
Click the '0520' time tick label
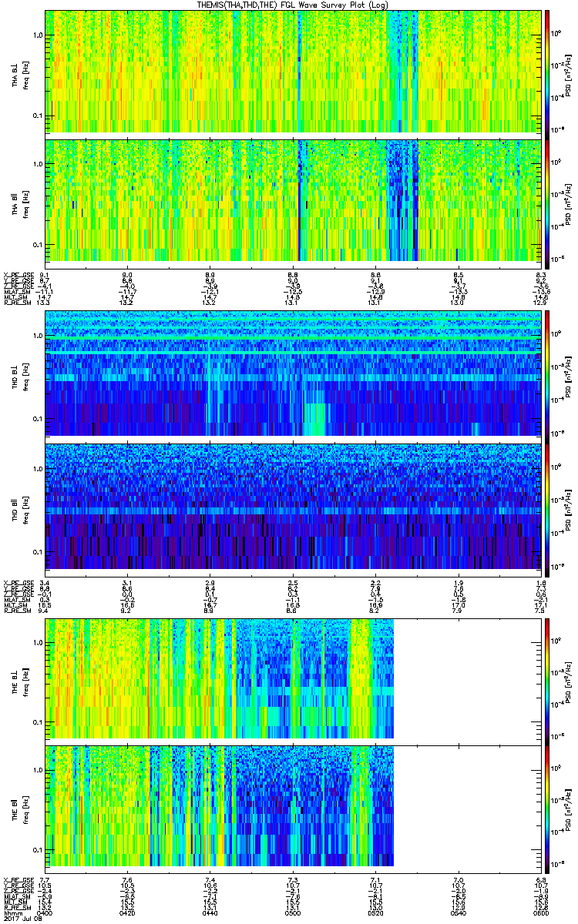375,912
